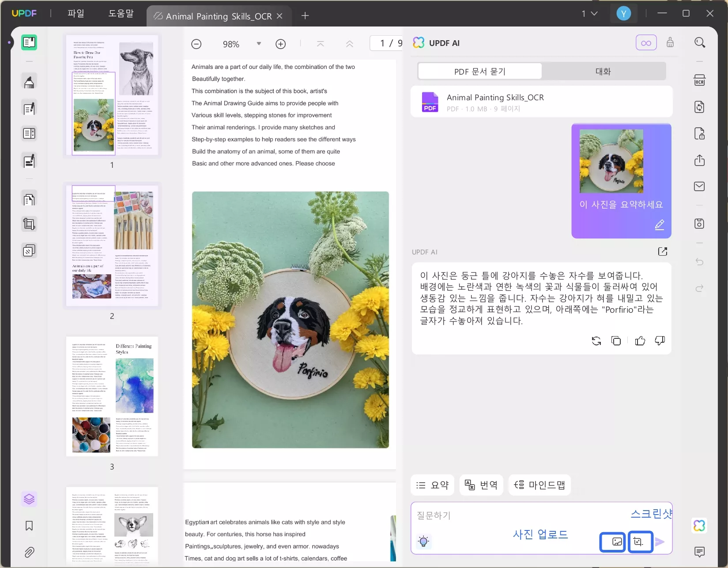728x568 pixels.
Task: Click the UPDF logo
Action: pyautogui.click(x=24, y=13)
